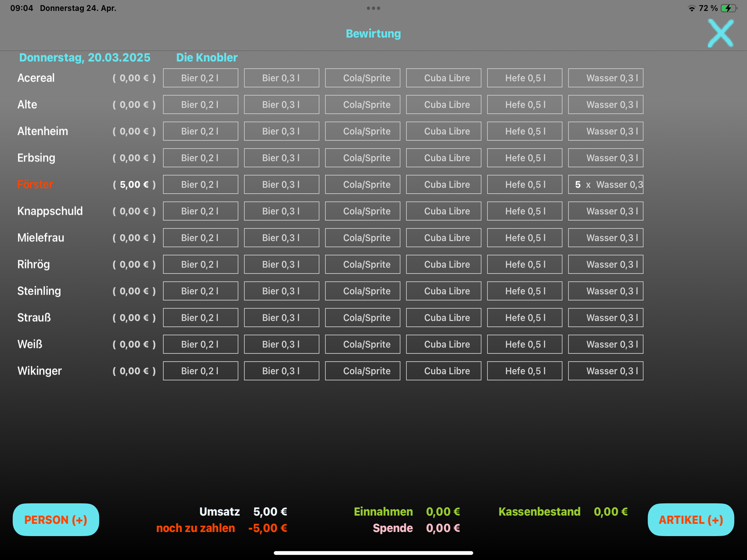The image size is (747, 560).
Task: Add Cuba Libre for Rihrög
Action: click(x=443, y=264)
